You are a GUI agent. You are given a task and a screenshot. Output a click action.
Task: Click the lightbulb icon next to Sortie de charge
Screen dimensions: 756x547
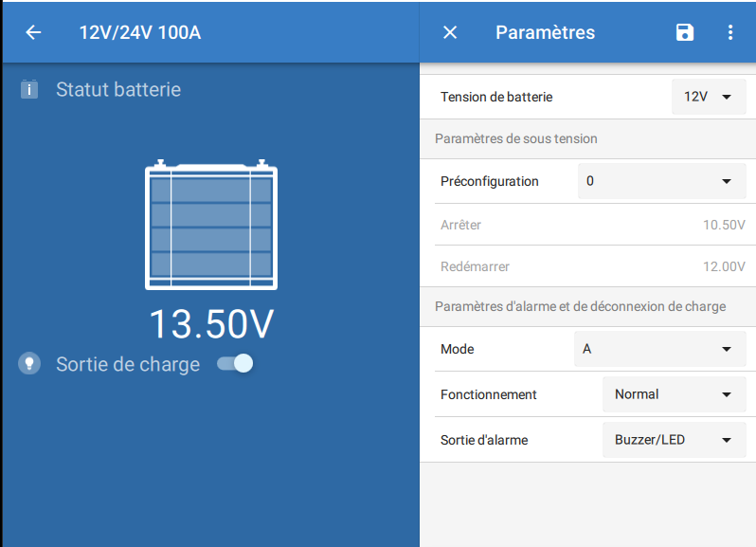[x=29, y=364]
